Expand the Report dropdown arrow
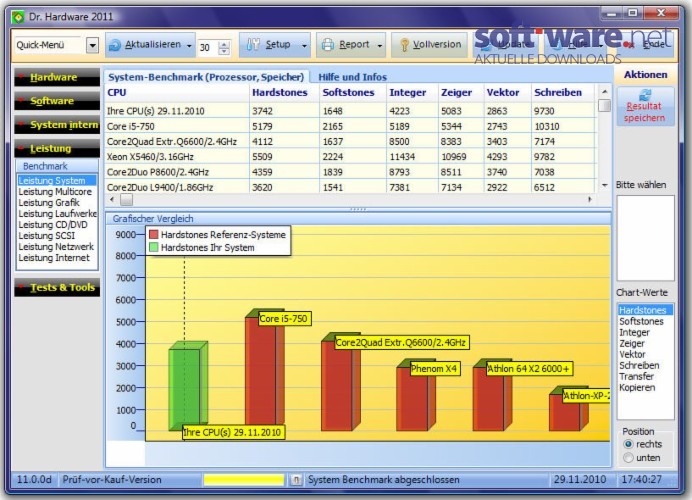This screenshot has height=500, width=692. pyautogui.click(x=380, y=45)
